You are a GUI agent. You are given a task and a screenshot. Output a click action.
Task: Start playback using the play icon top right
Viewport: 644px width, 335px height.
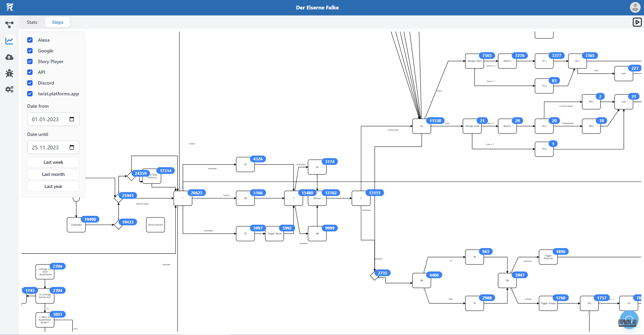pos(637,22)
